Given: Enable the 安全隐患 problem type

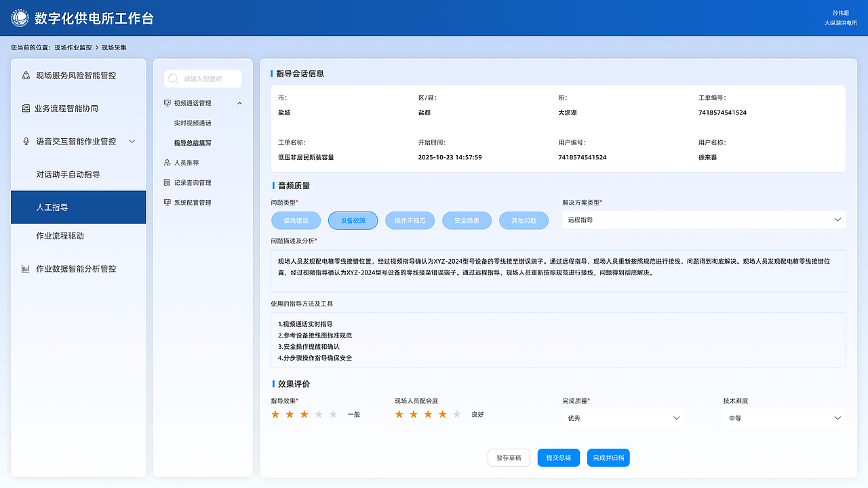Looking at the screenshot, I should (x=467, y=220).
